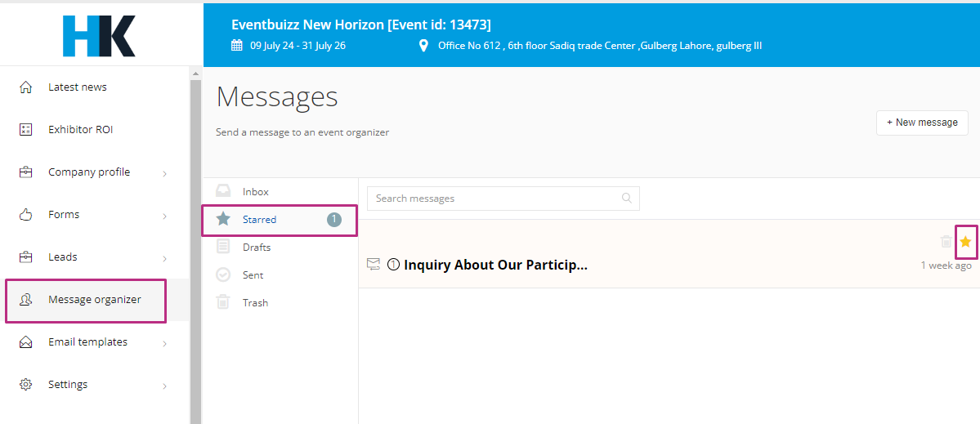Click the sidebar scrollbar up arrow
Viewport: 980px width, 424px height.
pyautogui.click(x=195, y=73)
